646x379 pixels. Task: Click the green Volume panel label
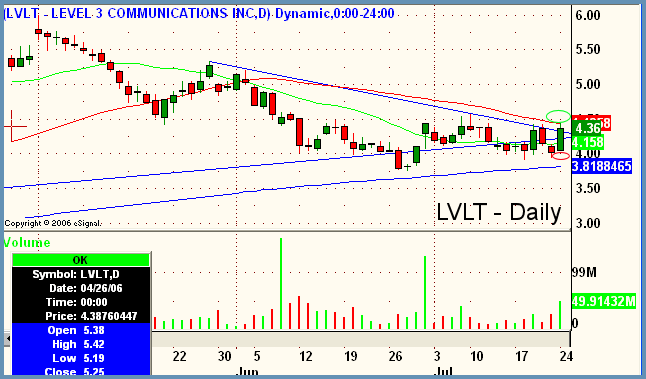(27, 242)
